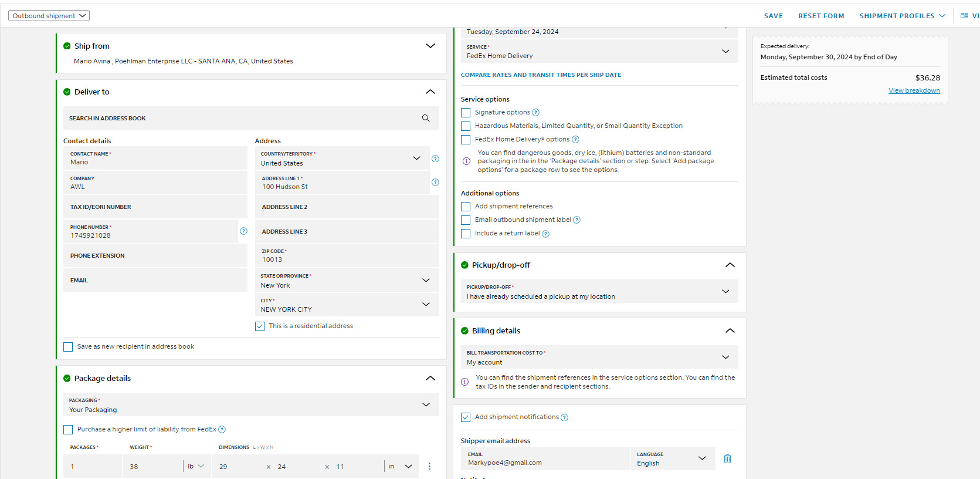This screenshot has height=479, width=980.
Task: Click info icon beside dangerous goods note
Action: coord(466,161)
